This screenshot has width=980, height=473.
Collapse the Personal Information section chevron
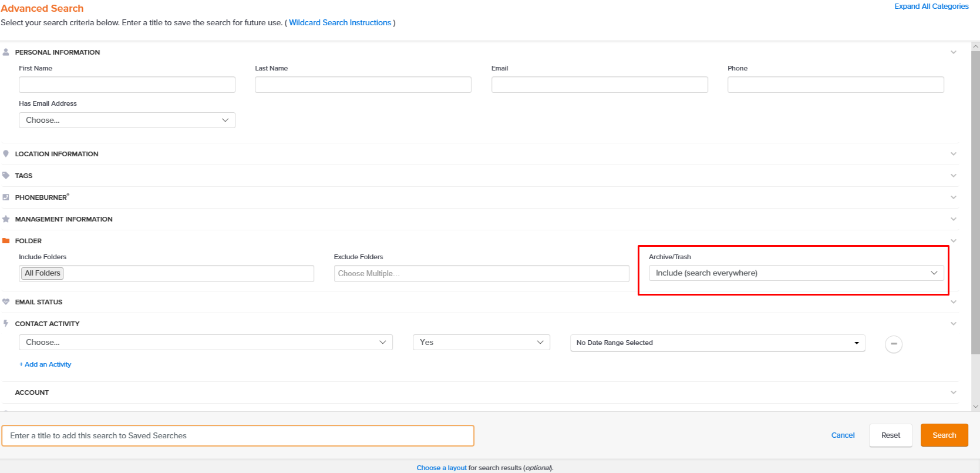click(954, 52)
